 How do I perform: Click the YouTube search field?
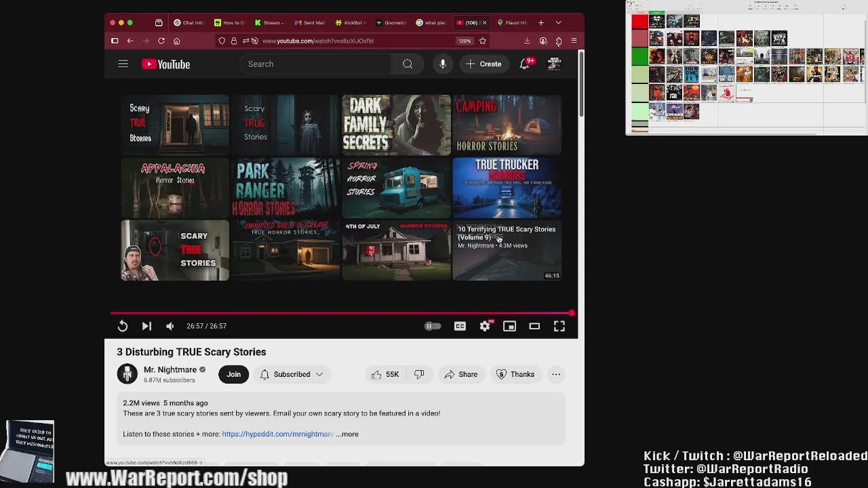click(x=315, y=64)
